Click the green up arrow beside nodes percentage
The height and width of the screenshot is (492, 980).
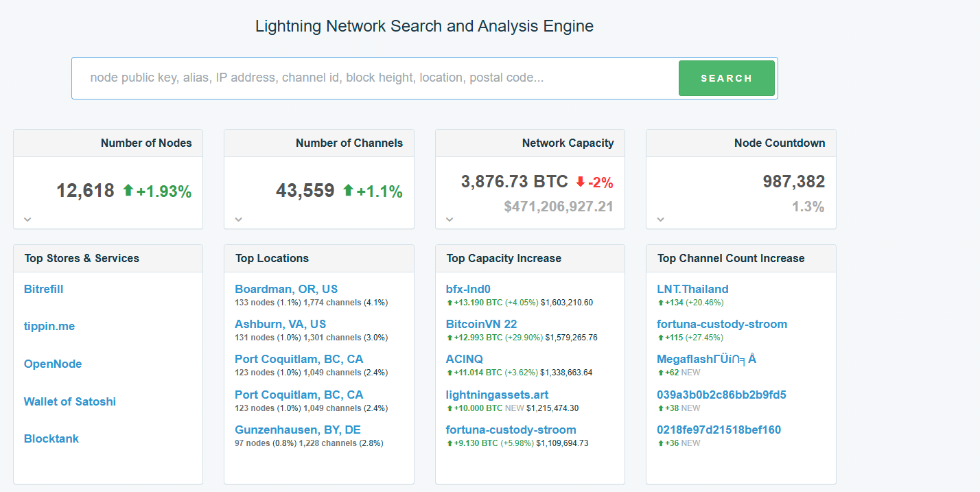click(x=128, y=191)
